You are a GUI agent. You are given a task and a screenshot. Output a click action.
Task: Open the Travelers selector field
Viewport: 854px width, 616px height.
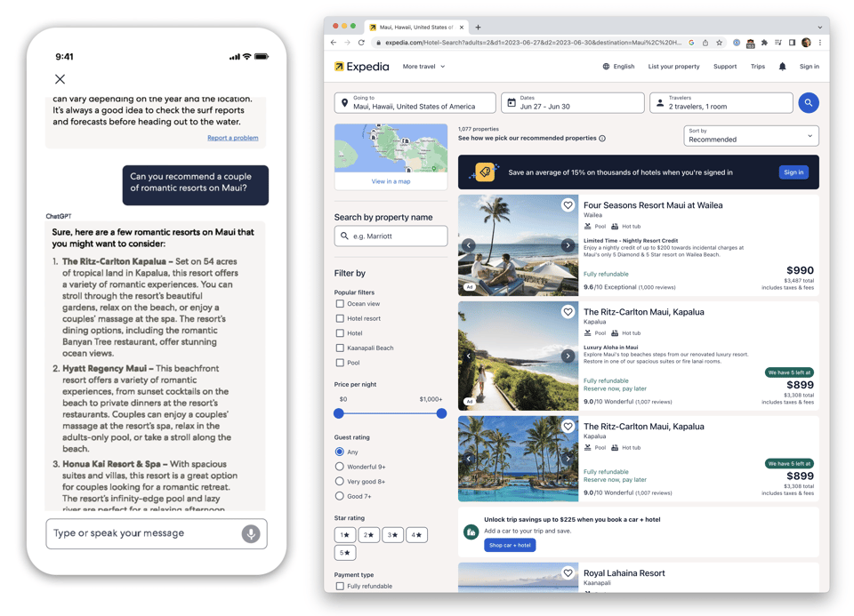(721, 103)
